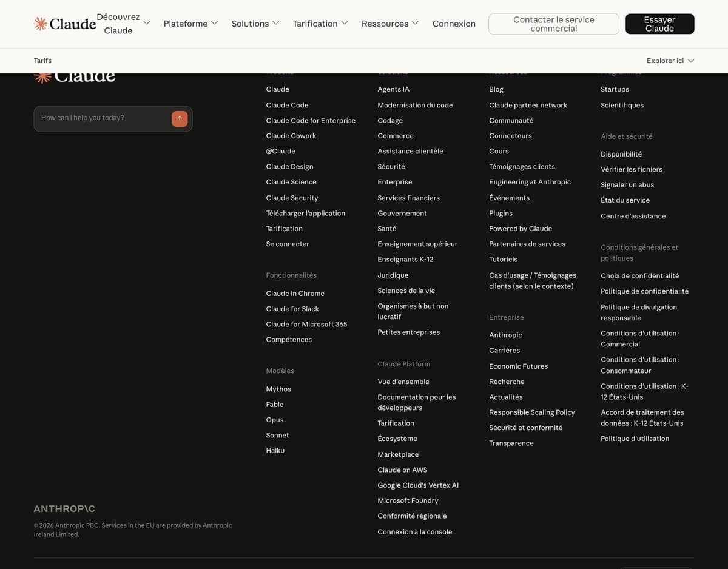Image resolution: width=728 pixels, height=569 pixels.
Task: Click Contacter le service commercial button
Action: (x=554, y=24)
